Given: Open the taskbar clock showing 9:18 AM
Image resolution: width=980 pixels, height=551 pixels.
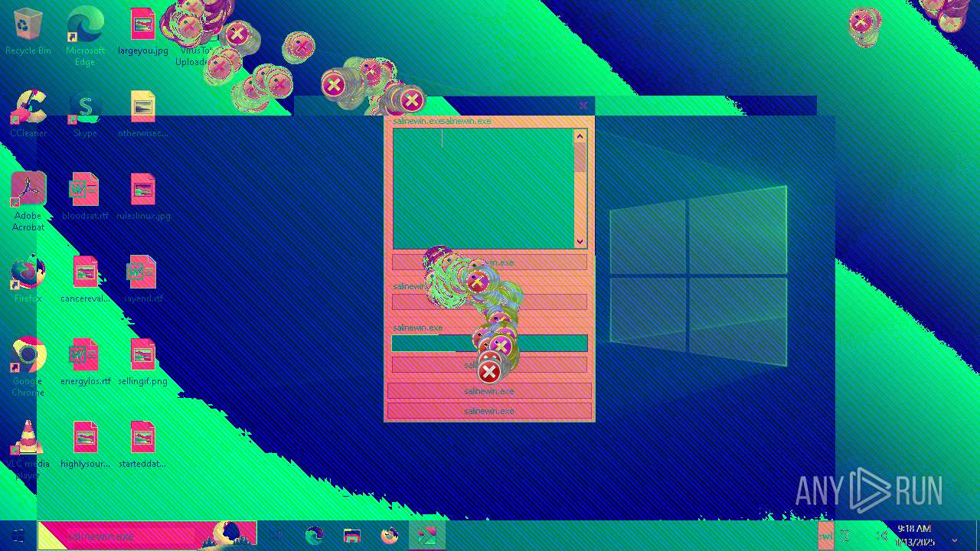Looking at the screenshot, I should [915, 536].
